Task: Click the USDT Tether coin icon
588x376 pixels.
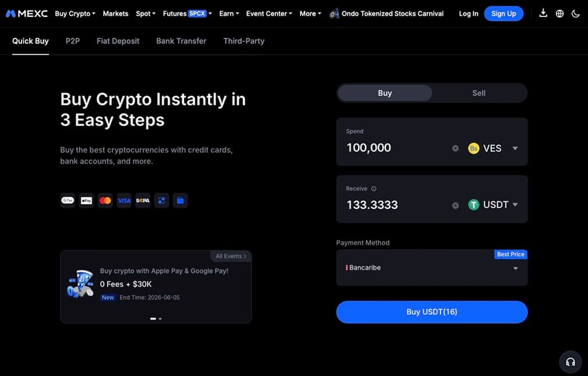Action: (x=474, y=205)
